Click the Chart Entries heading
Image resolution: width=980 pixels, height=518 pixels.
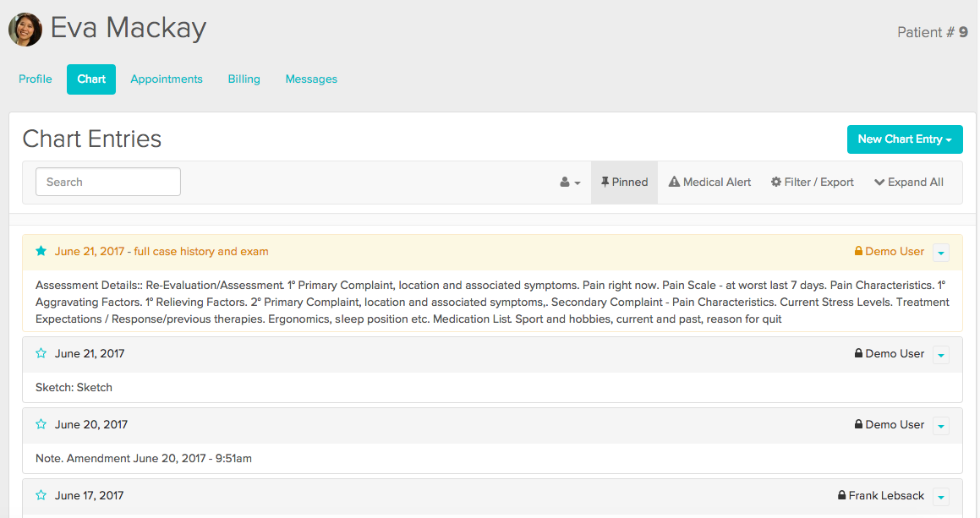pyautogui.click(x=92, y=139)
